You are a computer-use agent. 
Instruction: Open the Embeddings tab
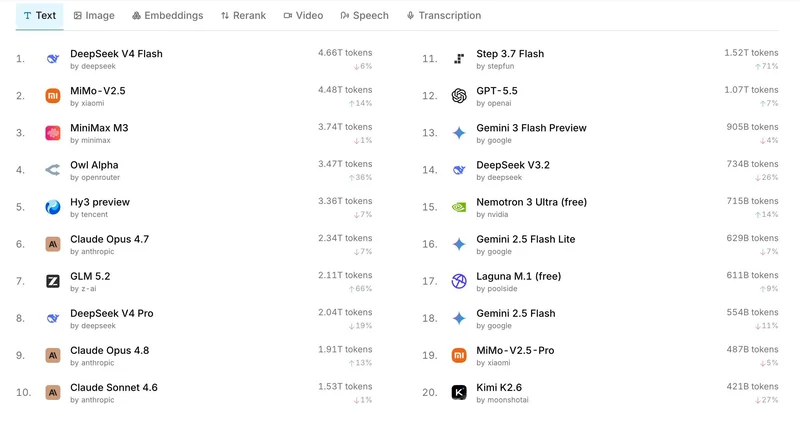coord(167,16)
